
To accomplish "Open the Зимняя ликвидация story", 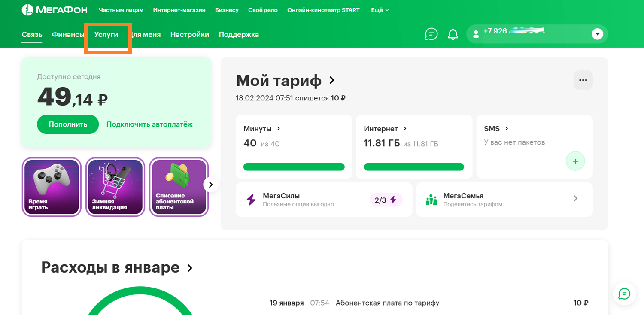I will [x=115, y=187].
